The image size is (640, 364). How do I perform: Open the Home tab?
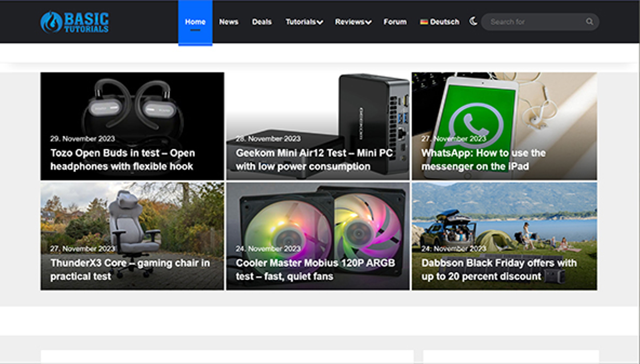coord(195,22)
